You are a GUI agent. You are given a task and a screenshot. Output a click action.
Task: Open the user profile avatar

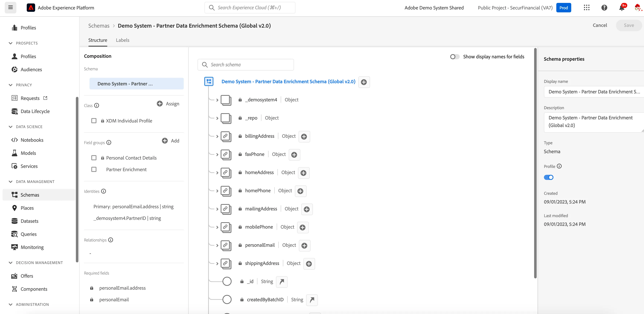(x=638, y=8)
